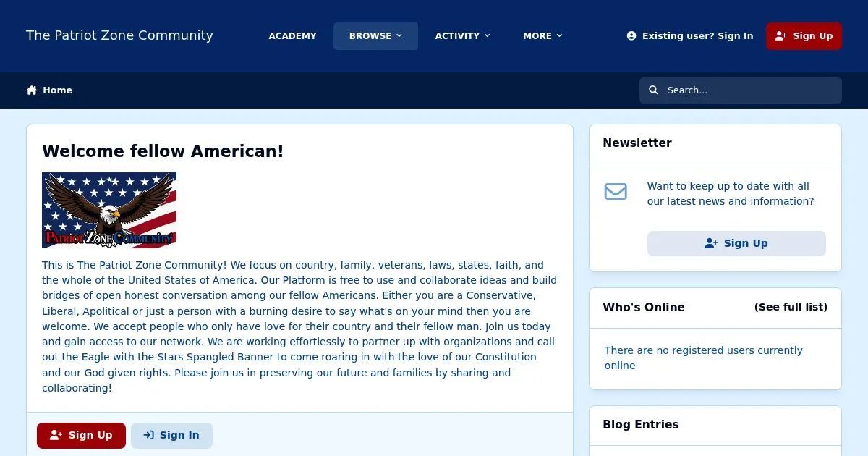This screenshot has height=456, width=868.
Task: Focus the Search input field
Action: point(741,90)
